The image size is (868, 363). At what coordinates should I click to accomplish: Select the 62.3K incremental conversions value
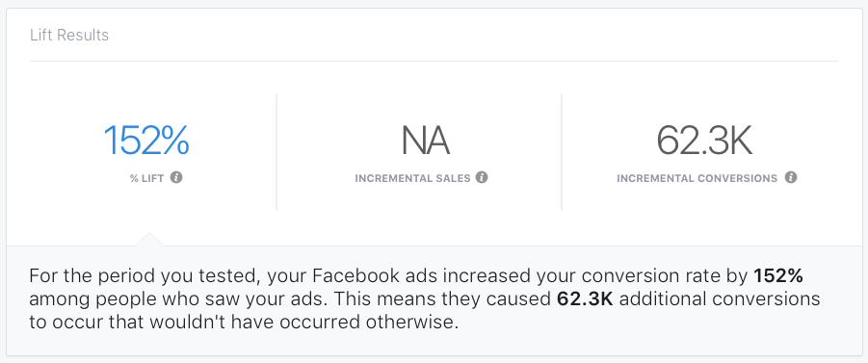(704, 140)
